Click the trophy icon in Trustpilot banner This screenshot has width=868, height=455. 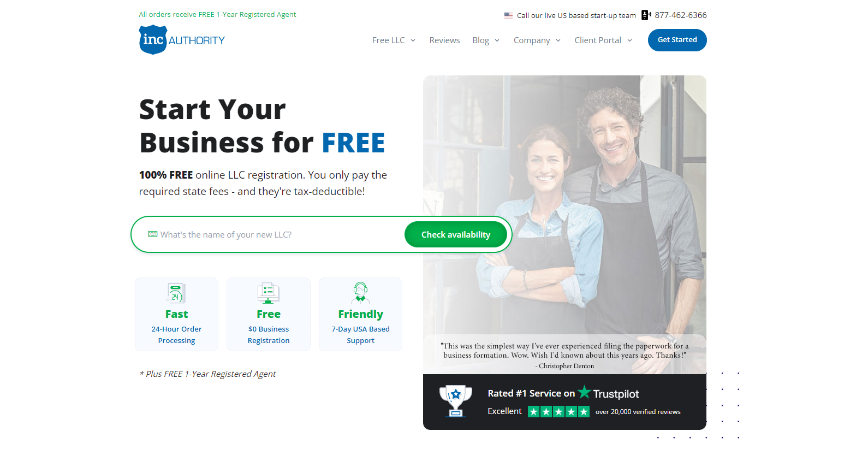pos(456,401)
